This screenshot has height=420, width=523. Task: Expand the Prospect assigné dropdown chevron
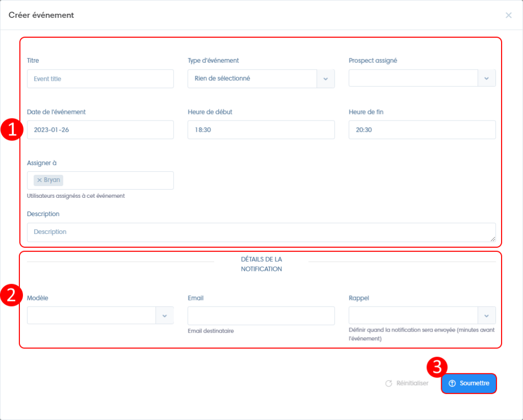pos(486,78)
